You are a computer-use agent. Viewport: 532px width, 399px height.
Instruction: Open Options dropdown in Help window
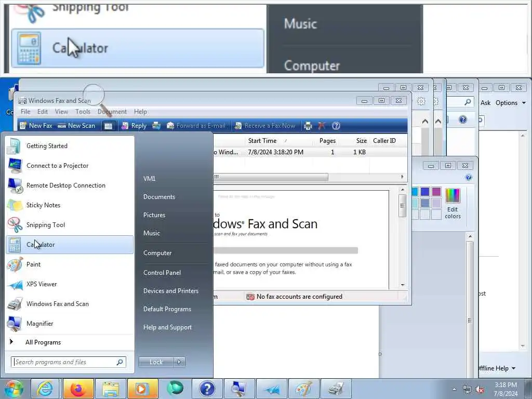(x=510, y=103)
